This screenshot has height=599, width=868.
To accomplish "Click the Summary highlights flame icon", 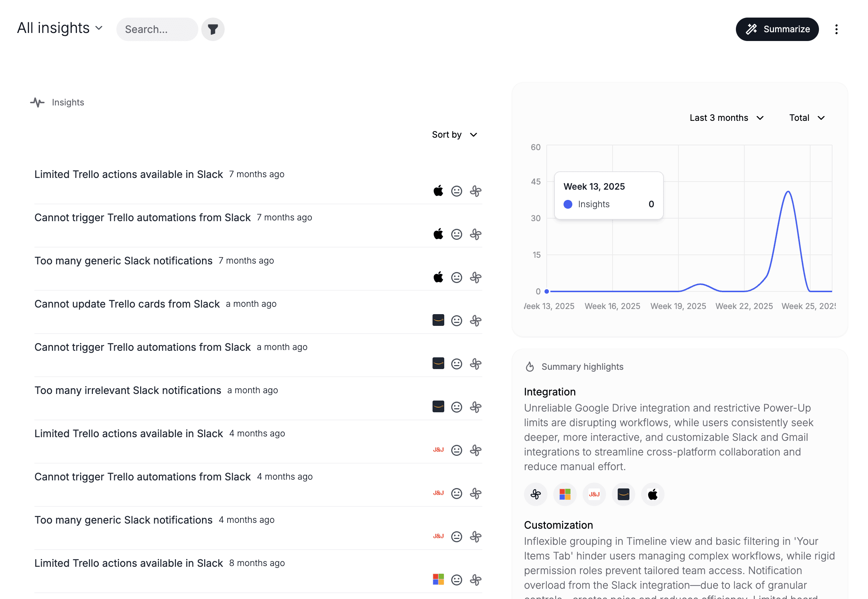I will (x=530, y=367).
